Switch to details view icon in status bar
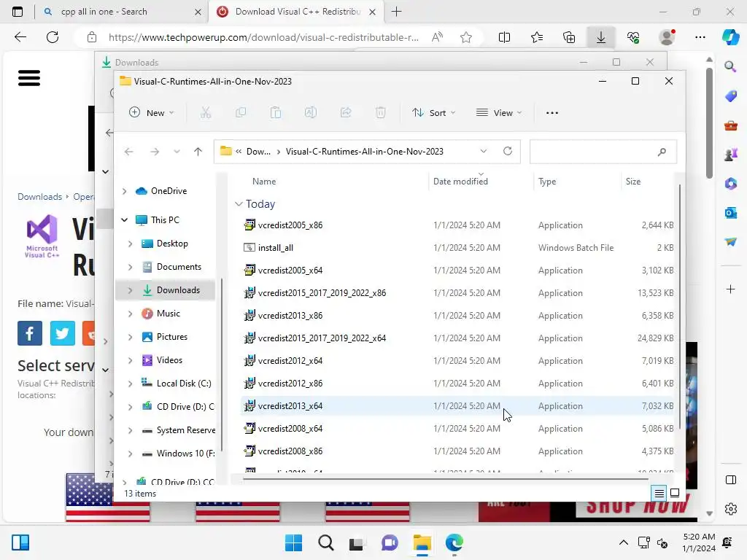747x560 pixels. [659, 494]
